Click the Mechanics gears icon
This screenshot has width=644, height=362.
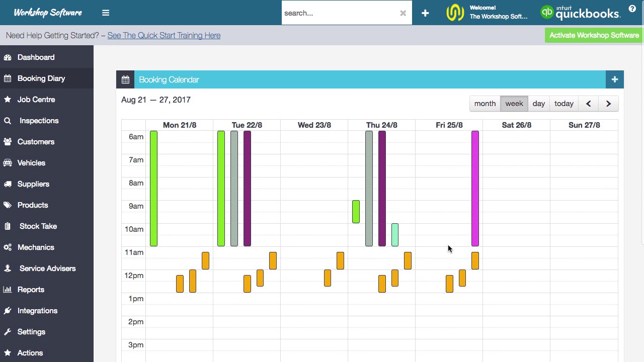8,247
